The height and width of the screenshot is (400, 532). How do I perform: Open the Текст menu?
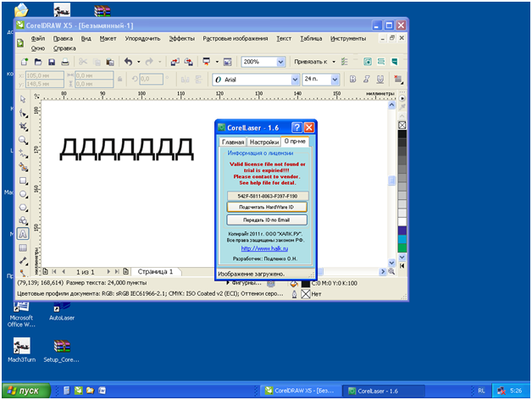click(284, 39)
